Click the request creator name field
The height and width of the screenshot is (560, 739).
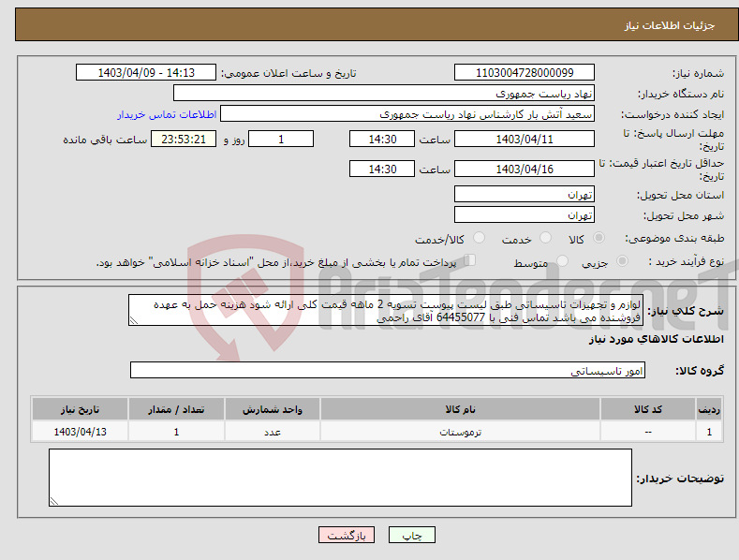[x=407, y=114]
